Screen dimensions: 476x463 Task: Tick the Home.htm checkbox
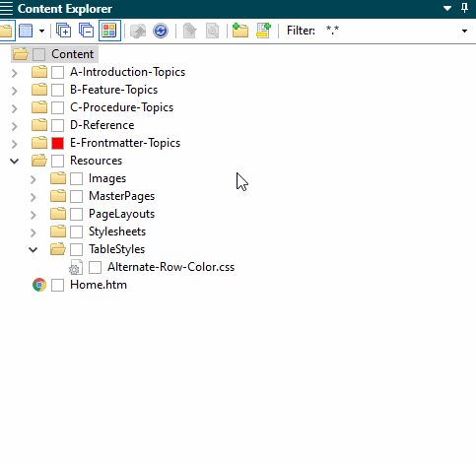click(58, 285)
